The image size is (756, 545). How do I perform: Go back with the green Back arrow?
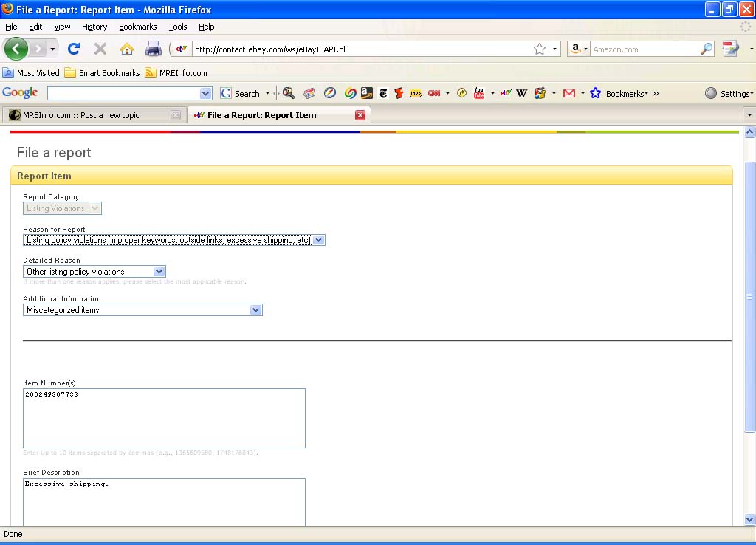pyautogui.click(x=16, y=49)
